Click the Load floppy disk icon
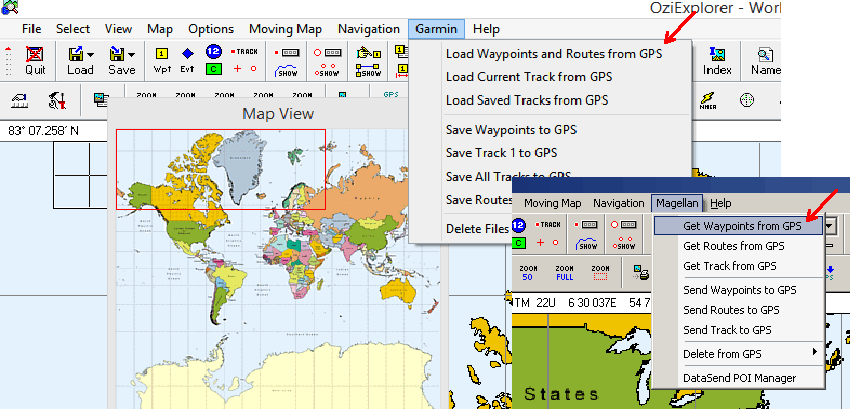This screenshot has width=850, height=409. pos(75,54)
